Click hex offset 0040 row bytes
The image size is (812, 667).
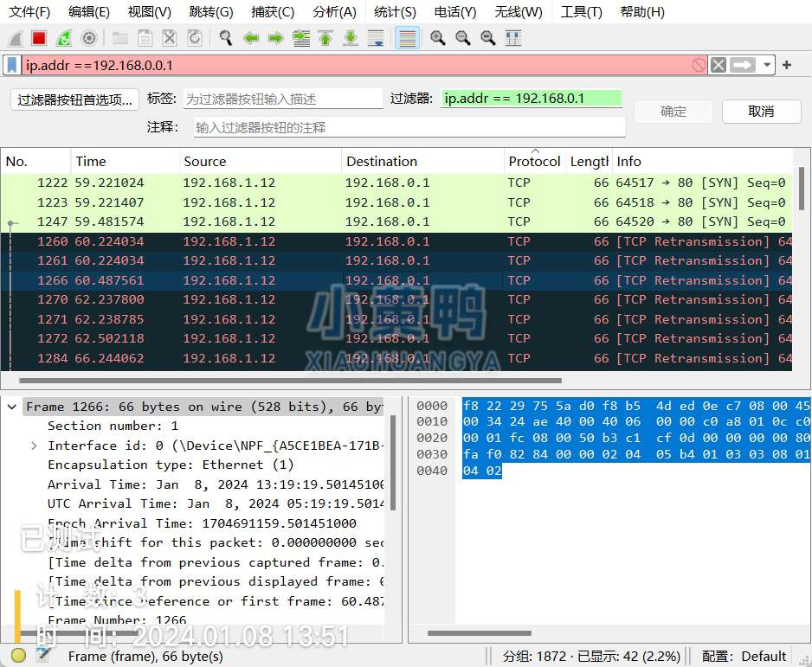482,471
